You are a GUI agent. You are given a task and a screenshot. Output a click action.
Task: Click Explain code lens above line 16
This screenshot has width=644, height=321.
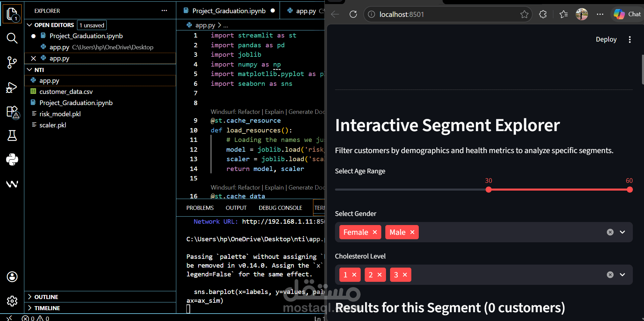click(274, 188)
